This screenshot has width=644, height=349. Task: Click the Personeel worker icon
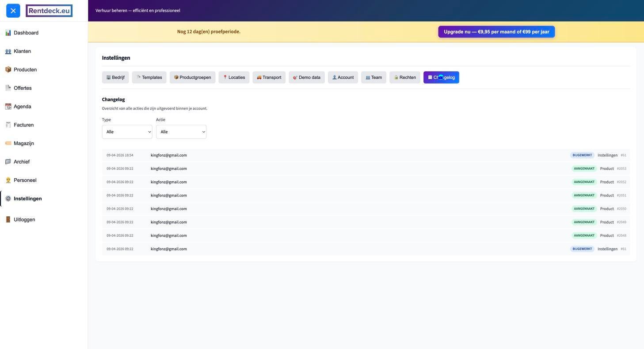[x=8, y=180]
